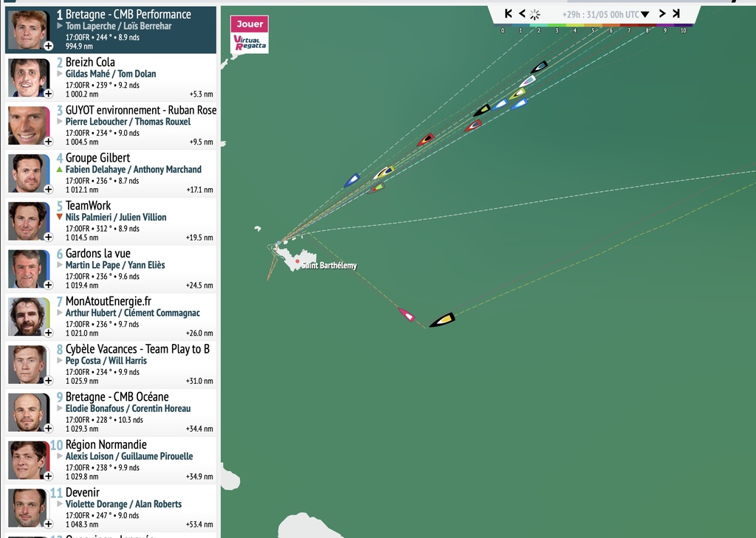Click +5.3 nm gap for Breizh Cola
The image size is (756, 538).
coord(201,94)
